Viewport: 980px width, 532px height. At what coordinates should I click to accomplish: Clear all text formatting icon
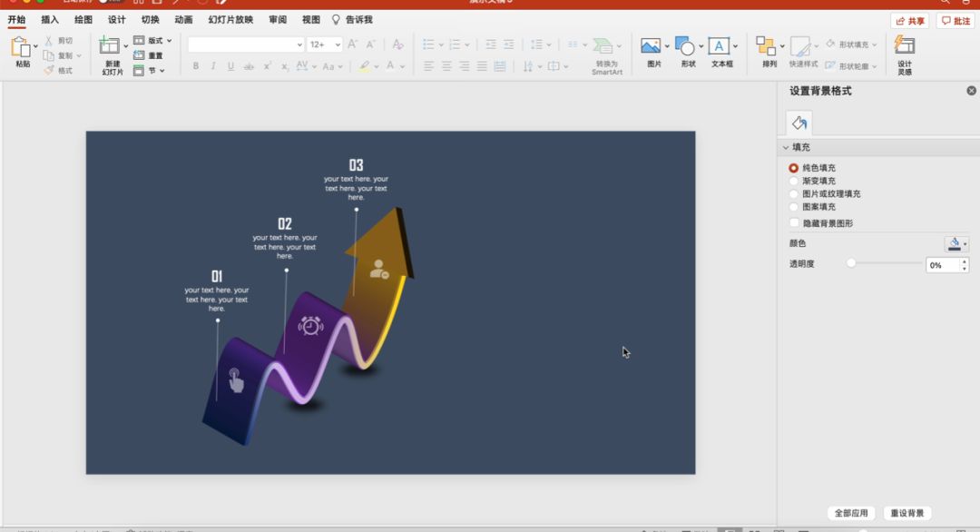click(397, 44)
